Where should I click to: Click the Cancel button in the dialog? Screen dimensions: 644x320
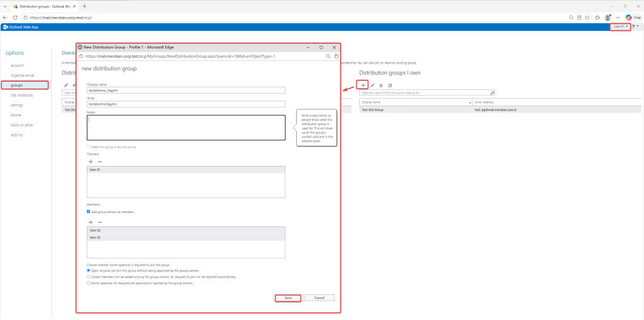(x=319, y=298)
